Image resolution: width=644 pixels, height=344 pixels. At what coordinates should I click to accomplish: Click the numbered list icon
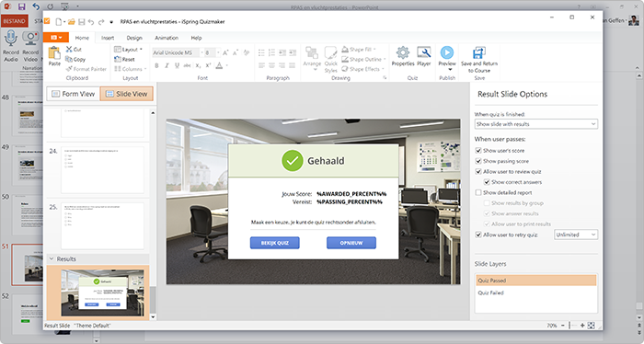pos(271,52)
